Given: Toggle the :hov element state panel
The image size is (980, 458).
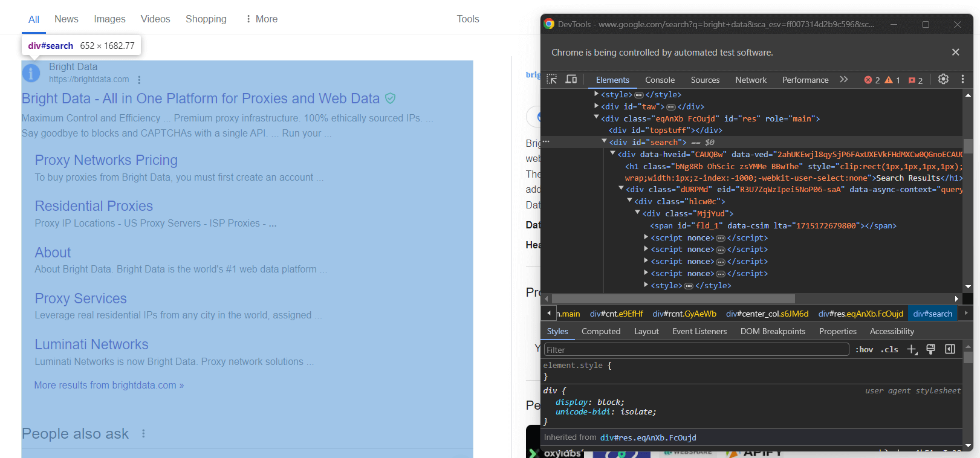Looking at the screenshot, I should coord(864,349).
